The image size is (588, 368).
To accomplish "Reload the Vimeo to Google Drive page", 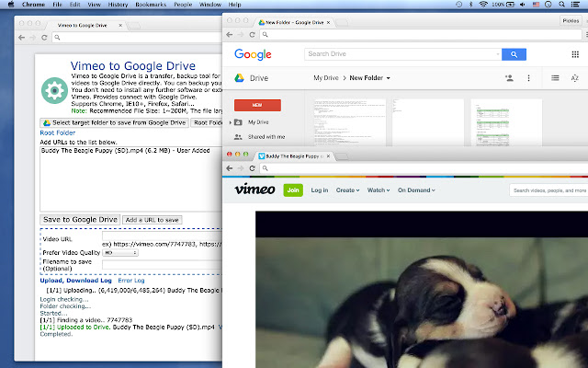I will click(x=44, y=38).
